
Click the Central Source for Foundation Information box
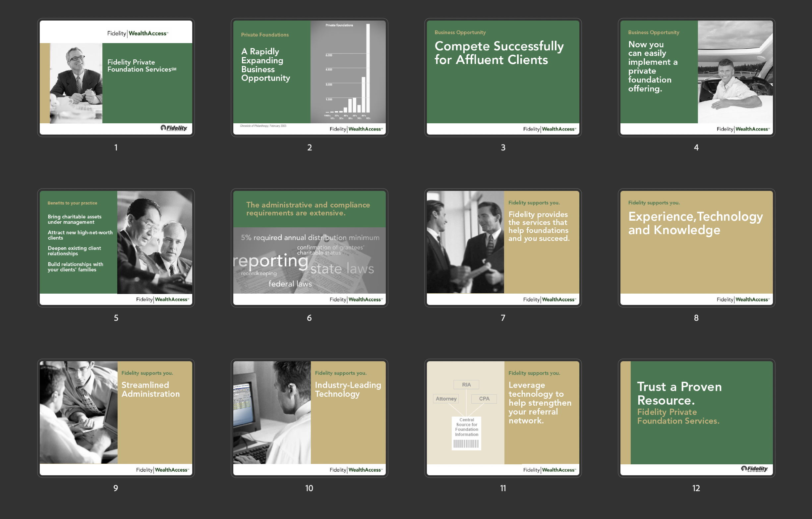coord(466,433)
